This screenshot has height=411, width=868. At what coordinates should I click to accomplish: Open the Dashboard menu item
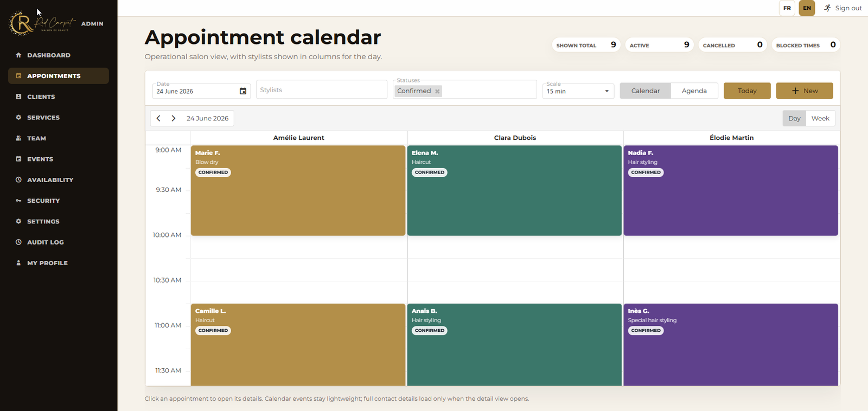click(59, 55)
